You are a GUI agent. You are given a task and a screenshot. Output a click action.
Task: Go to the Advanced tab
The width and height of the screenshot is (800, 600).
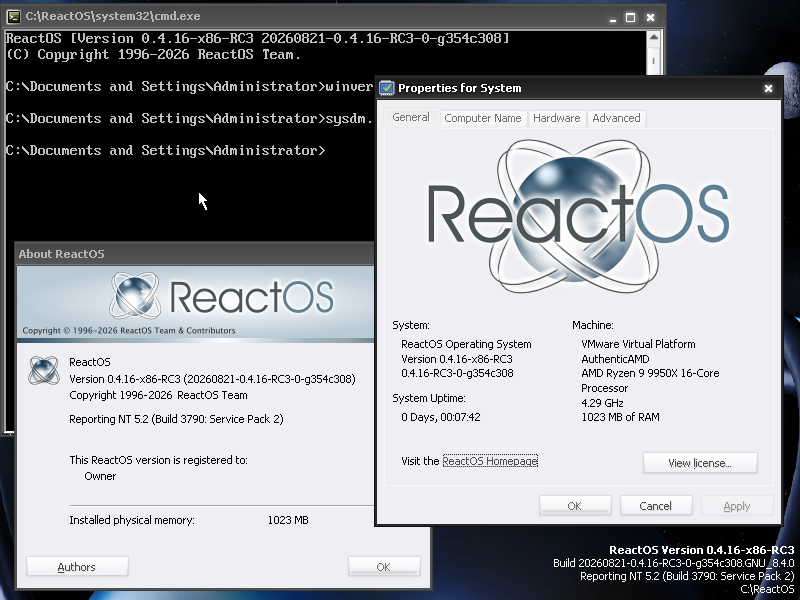pos(616,118)
